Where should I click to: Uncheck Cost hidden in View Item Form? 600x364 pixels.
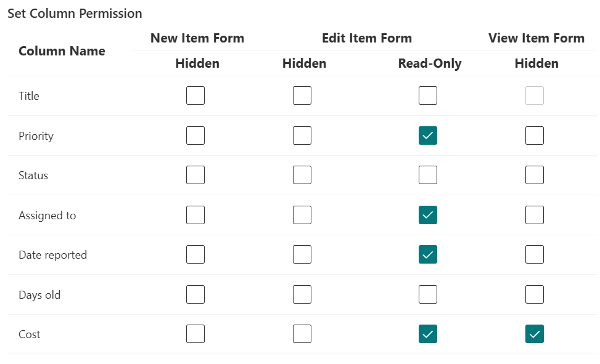point(535,334)
